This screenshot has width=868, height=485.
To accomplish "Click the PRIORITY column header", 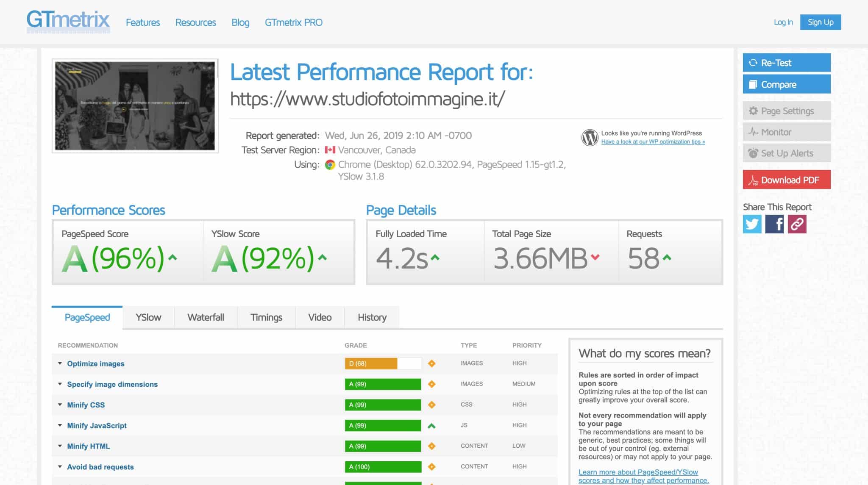I will pyautogui.click(x=527, y=345).
